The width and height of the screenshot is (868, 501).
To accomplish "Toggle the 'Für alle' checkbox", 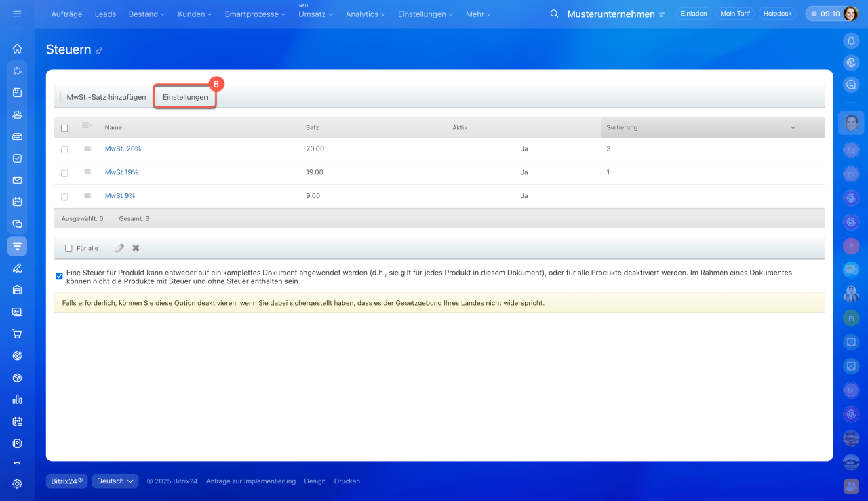I will (x=68, y=248).
